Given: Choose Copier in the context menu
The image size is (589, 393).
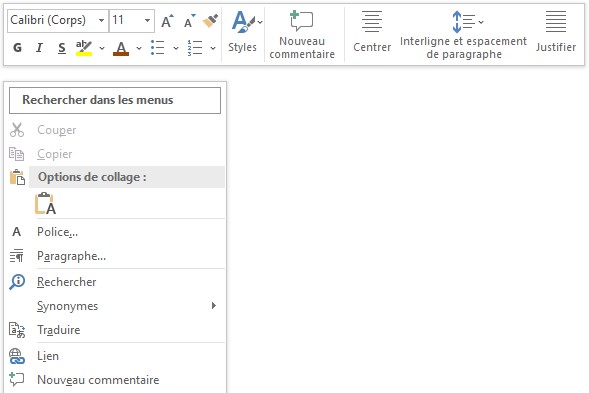Looking at the screenshot, I should [x=115, y=154].
